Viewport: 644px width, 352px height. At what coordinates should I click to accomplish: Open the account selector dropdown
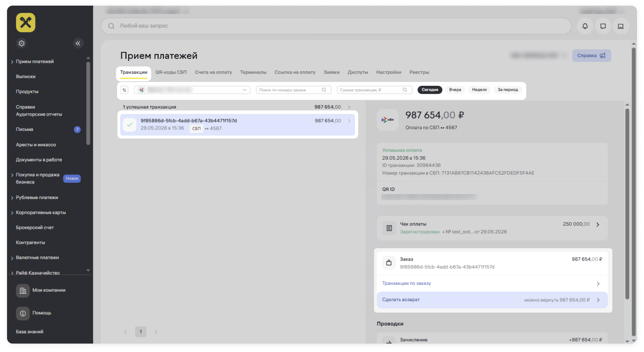[192, 90]
